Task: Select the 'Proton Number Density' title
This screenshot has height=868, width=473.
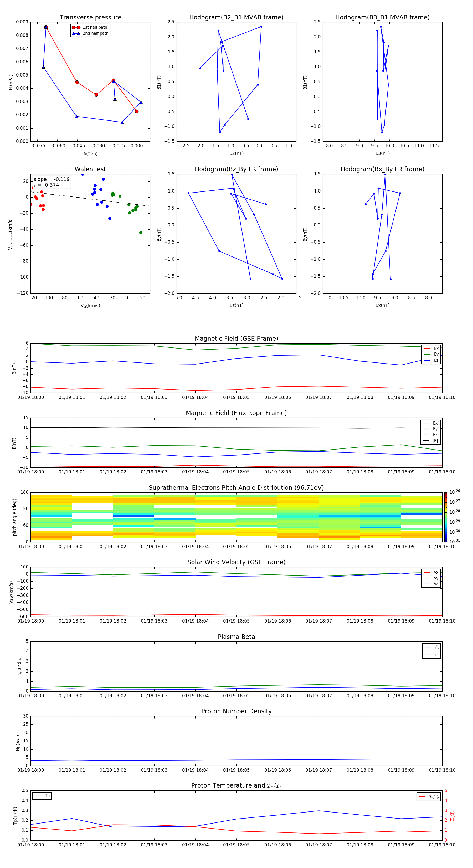Action: pyautogui.click(x=236, y=711)
